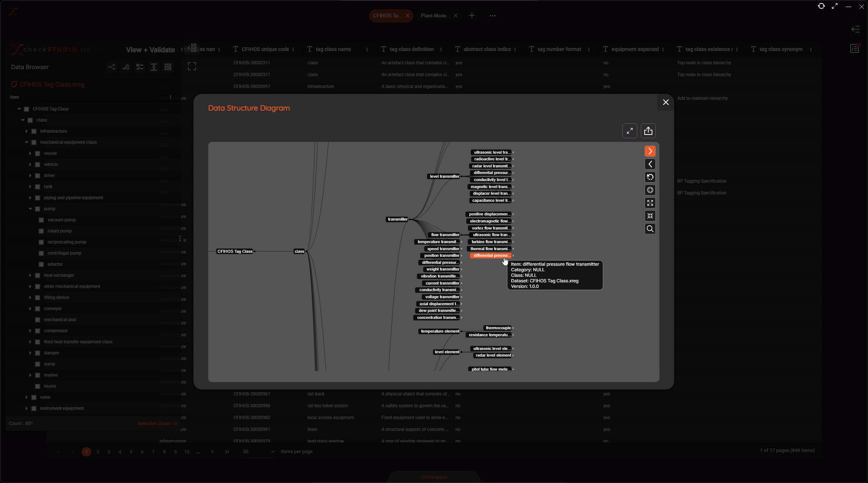The width and height of the screenshot is (868, 483).
Task: Click the refresh icon in title bar
Action: tap(821, 6)
